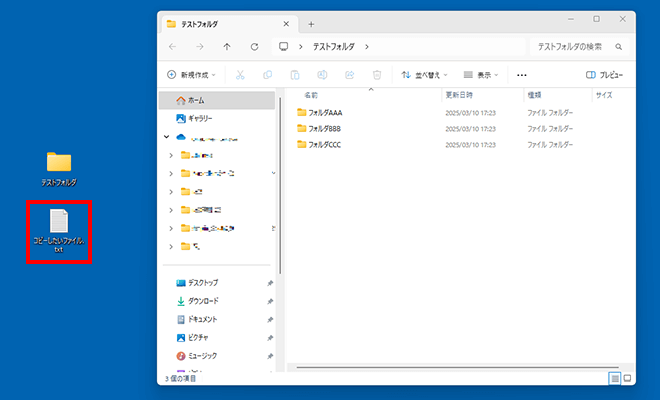Collapse the OneDrive tree node
The width and height of the screenshot is (660, 400).
click(x=167, y=137)
